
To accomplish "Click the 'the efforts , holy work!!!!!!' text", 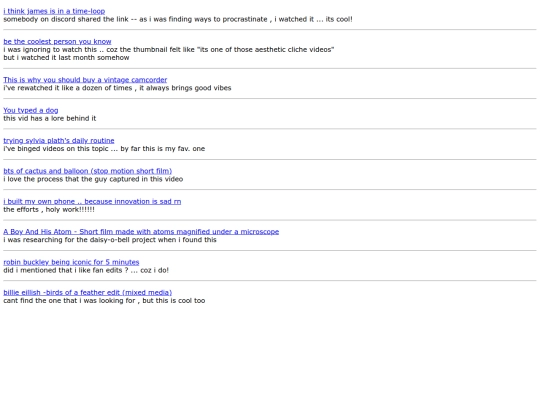I will pyautogui.click(x=49, y=209).
